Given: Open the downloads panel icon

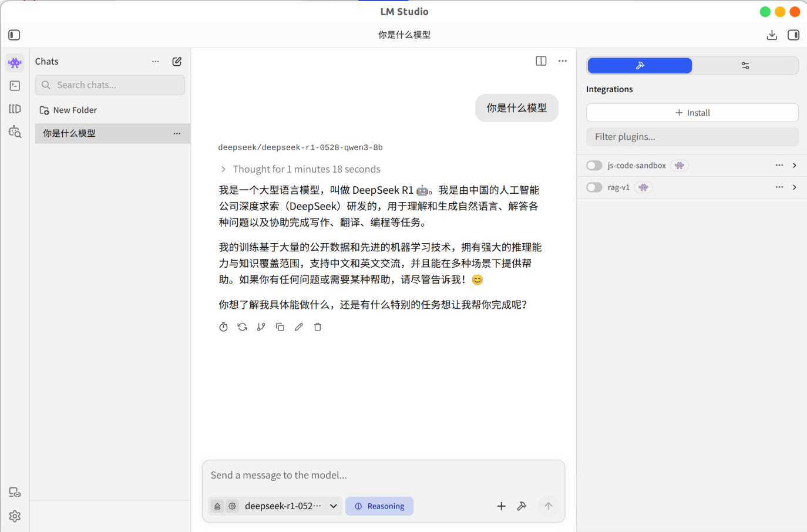Looking at the screenshot, I should (x=772, y=35).
